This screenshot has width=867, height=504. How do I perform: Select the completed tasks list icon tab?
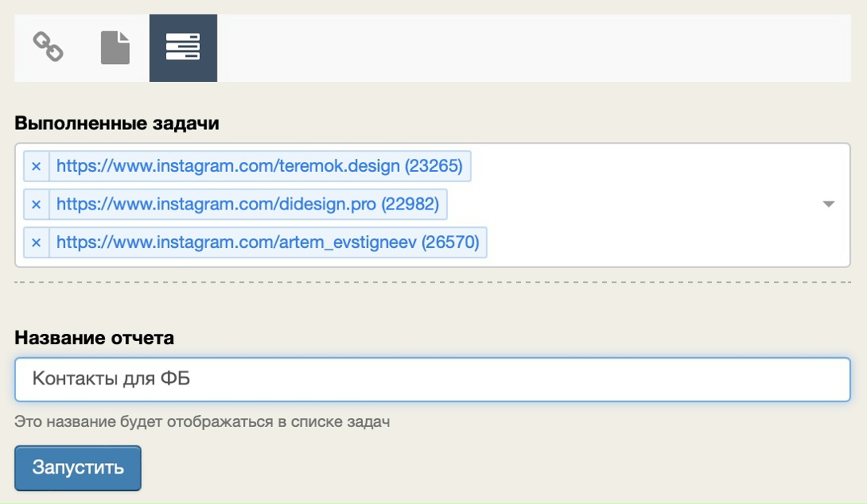coord(183,47)
